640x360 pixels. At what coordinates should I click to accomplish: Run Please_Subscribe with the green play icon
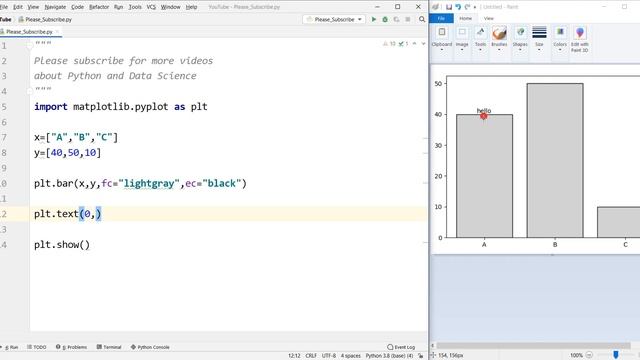[373, 19]
